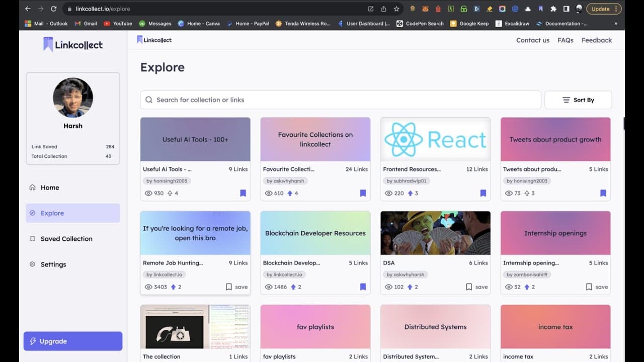Open the income tax collection cover

[555, 327]
